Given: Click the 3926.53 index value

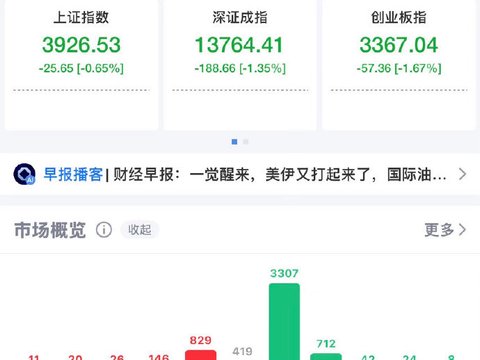Looking at the screenshot, I should 81,45.
